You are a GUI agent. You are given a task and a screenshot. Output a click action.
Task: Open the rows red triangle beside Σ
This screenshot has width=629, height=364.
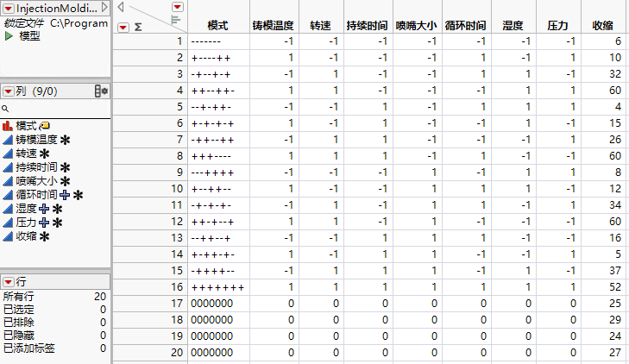123,28
